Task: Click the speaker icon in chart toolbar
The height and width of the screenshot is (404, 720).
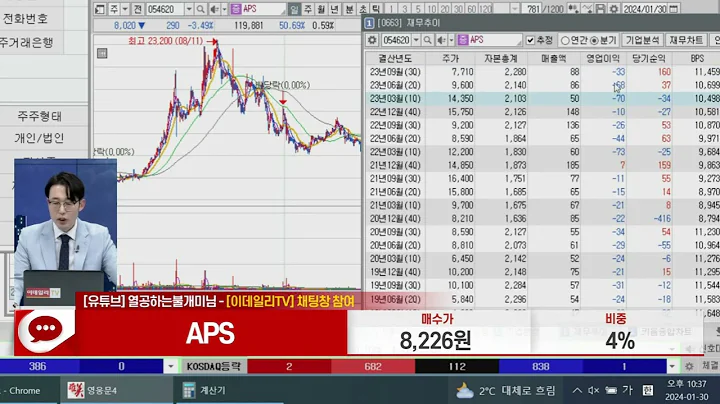Action: [214, 9]
